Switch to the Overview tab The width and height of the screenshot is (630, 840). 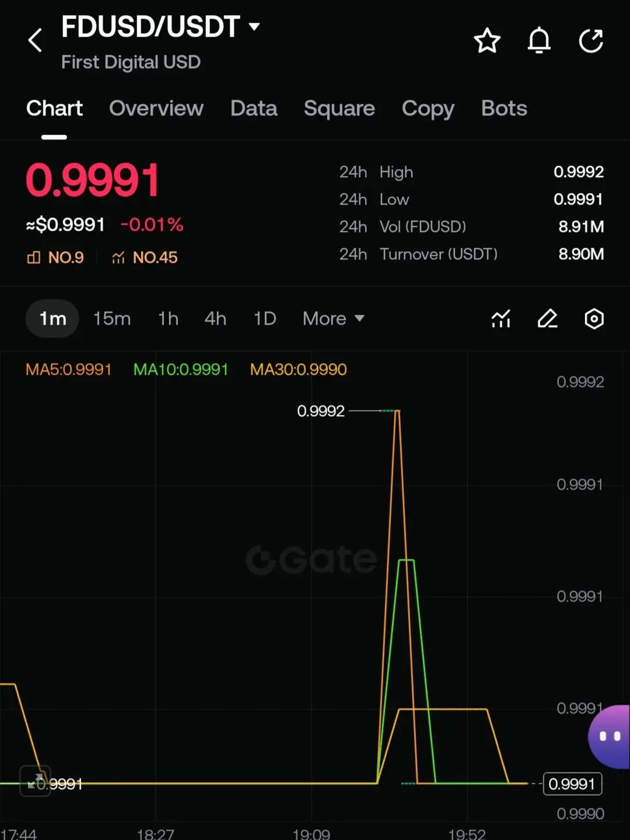pyautogui.click(x=156, y=108)
